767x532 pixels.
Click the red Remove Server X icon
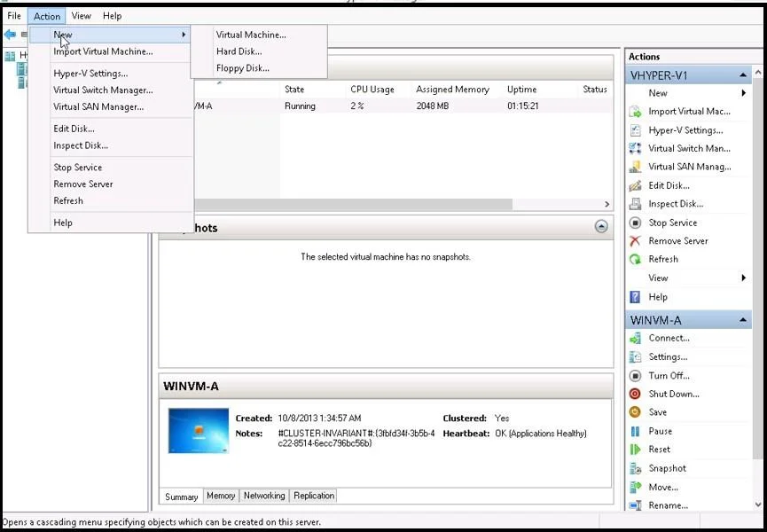[x=635, y=240]
